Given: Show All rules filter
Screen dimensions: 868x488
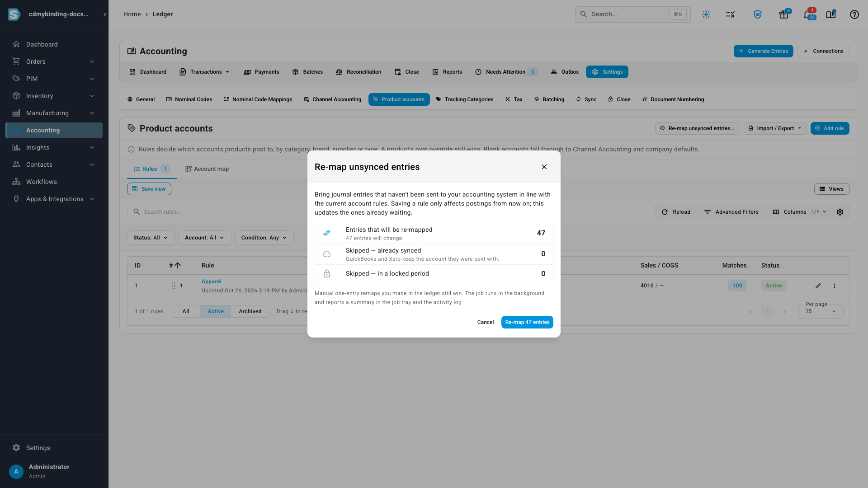Looking at the screenshot, I should click(x=186, y=311).
